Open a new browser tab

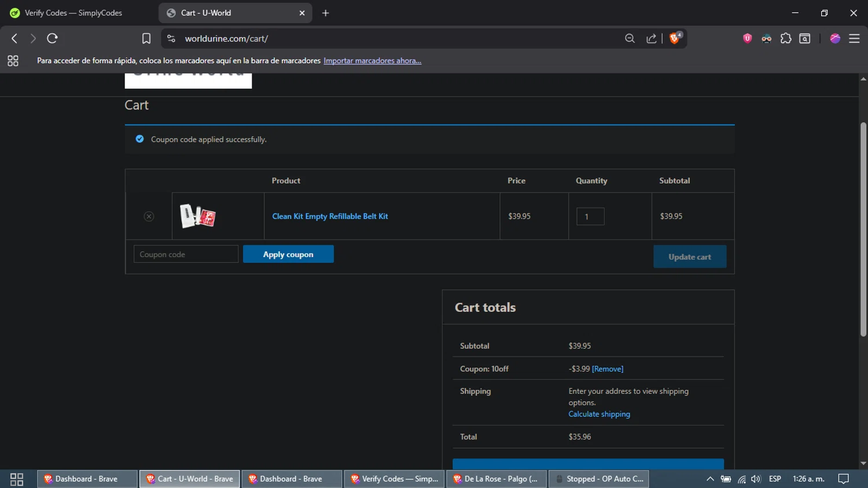click(x=326, y=13)
